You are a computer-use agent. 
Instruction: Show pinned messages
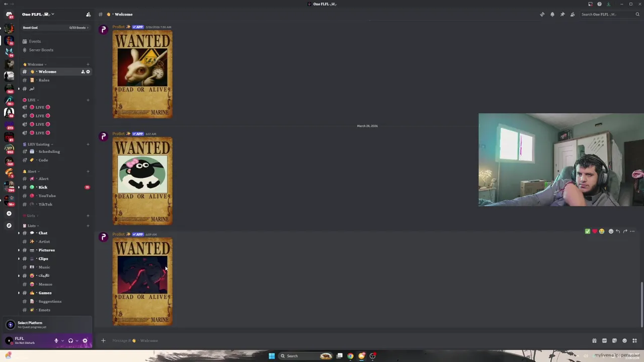[x=562, y=14]
